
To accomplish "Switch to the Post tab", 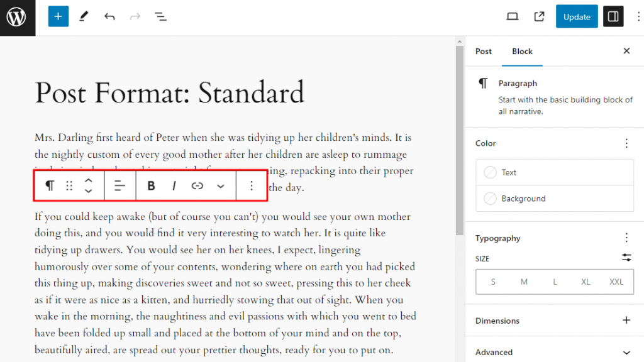I will (x=483, y=51).
